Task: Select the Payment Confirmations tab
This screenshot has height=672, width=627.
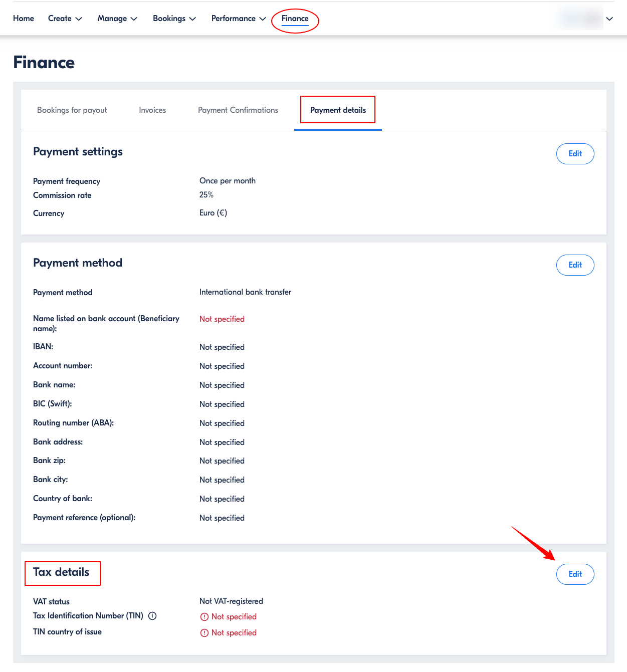Action: pos(238,110)
